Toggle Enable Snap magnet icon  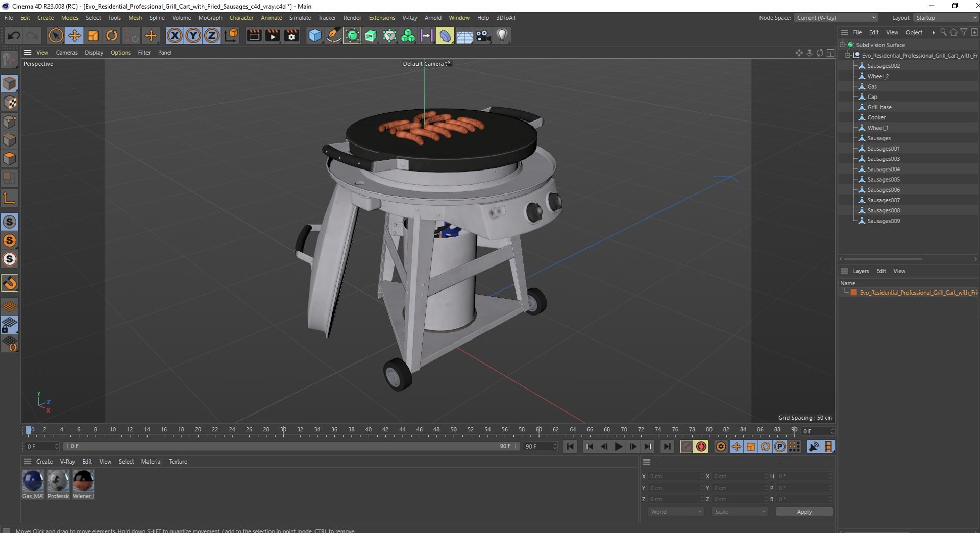[x=10, y=283]
